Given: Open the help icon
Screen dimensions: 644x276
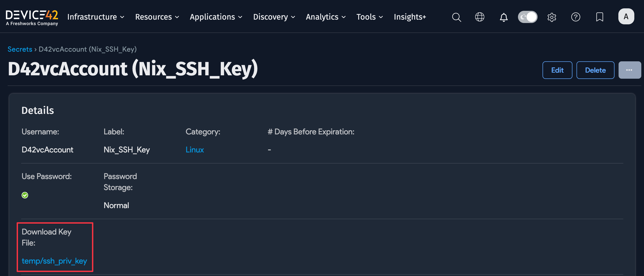Looking at the screenshot, I should coord(576,17).
